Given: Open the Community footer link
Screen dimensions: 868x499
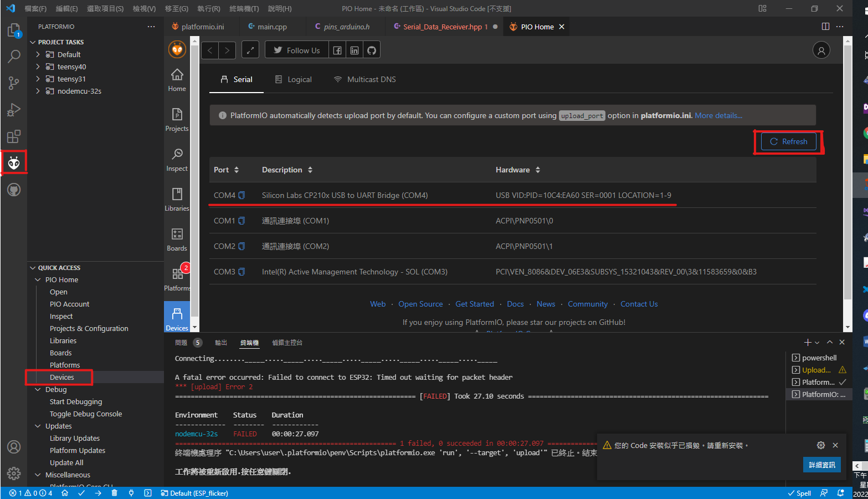Looking at the screenshot, I should click(x=588, y=304).
